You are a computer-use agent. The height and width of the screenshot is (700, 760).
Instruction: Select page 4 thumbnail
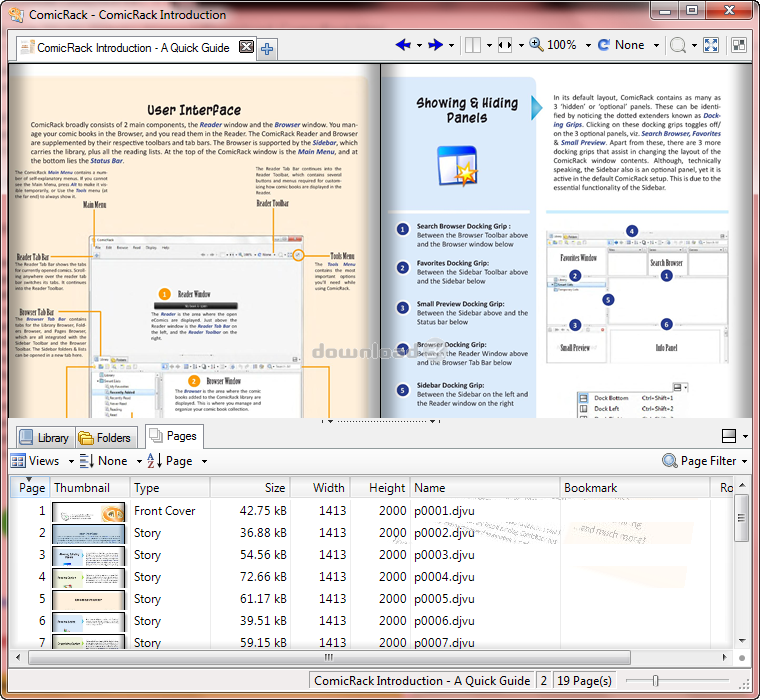click(88, 577)
